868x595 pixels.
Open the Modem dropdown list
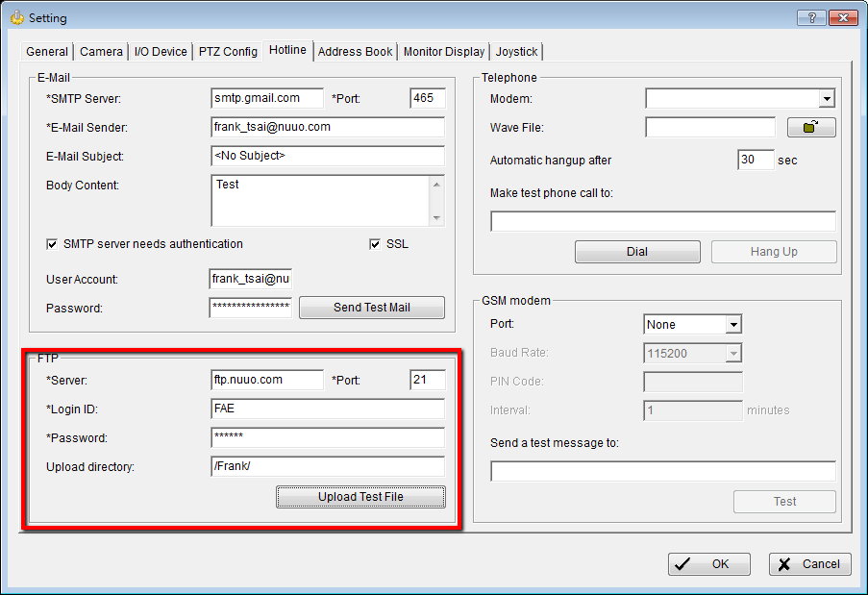point(826,98)
